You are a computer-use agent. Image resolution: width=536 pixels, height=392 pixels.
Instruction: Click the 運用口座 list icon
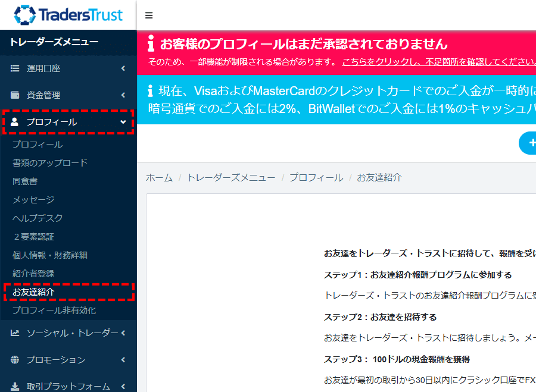15,68
